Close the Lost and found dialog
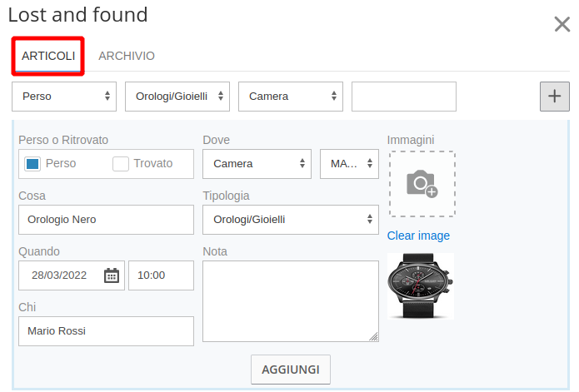Viewport: 579px width, 392px height. [562, 24]
